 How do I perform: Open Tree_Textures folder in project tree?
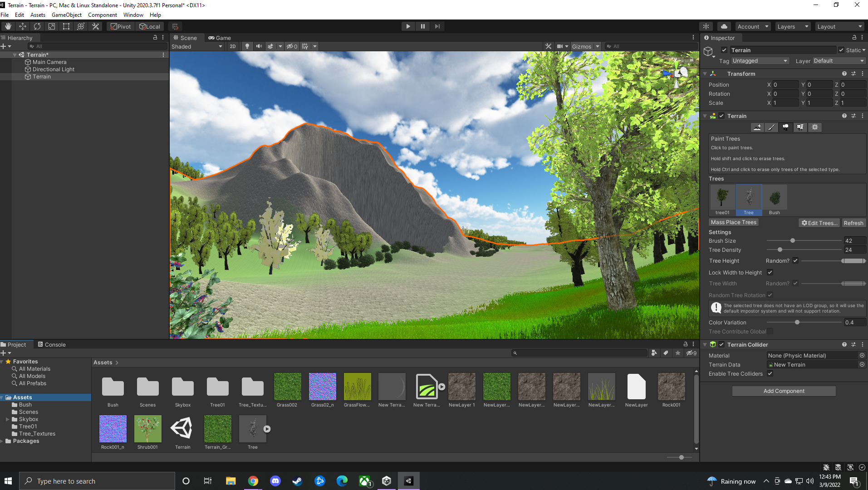point(37,434)
